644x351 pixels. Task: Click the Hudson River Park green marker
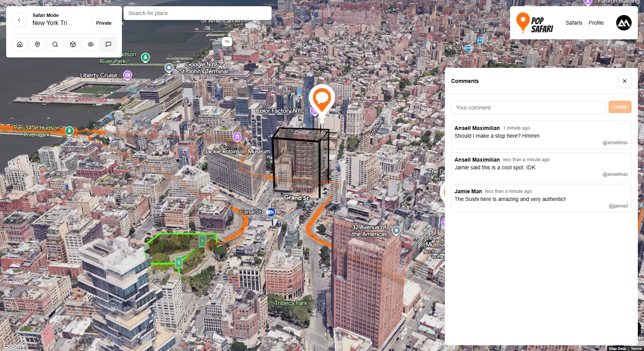tap(145, 57)
